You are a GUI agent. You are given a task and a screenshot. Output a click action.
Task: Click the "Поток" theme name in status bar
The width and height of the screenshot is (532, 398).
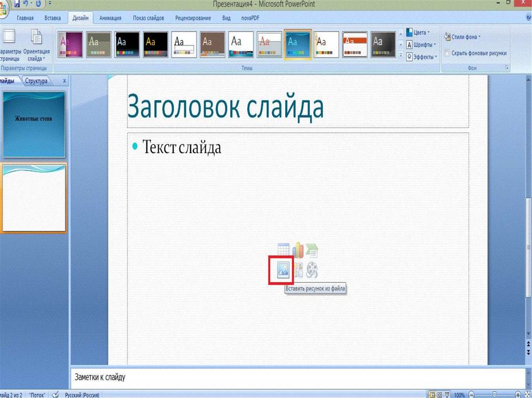coord(37,395)
